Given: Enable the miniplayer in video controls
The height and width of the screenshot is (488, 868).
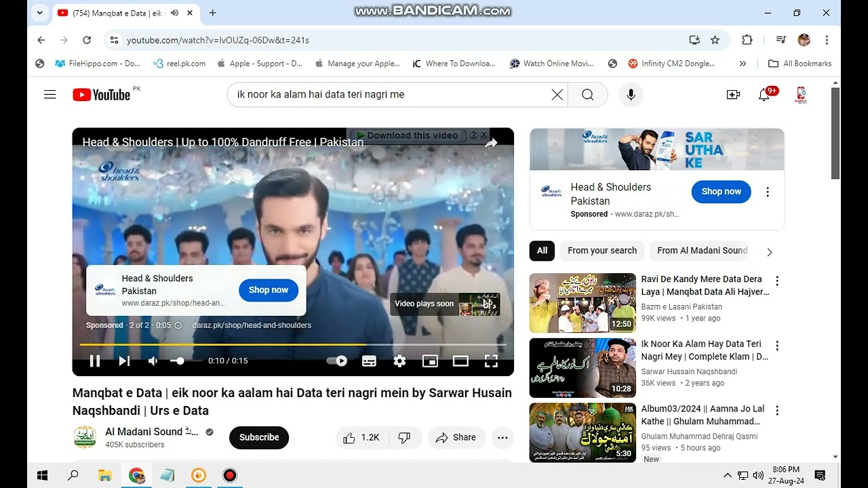Looking at the screenshot, I should pyautogui.click(x=430, y=361).
